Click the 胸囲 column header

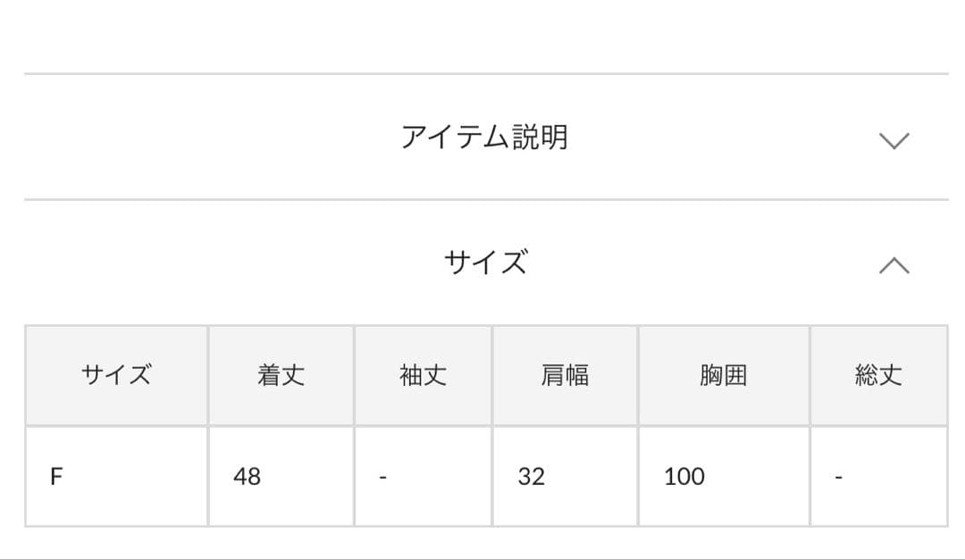pyautogui.click(x=723, y=375)
